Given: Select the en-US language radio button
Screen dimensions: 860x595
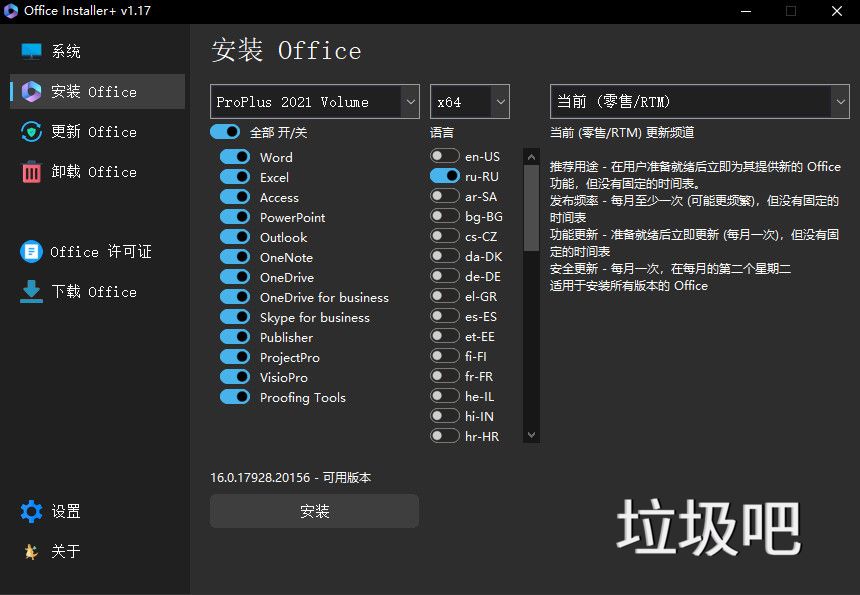Looking at the screenshot, I should pos(443,156).
